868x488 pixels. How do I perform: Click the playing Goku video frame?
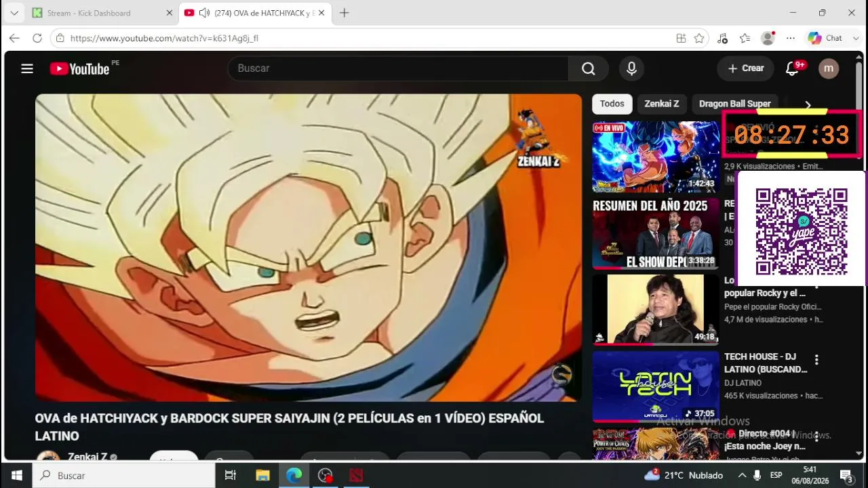pos(309,247)
